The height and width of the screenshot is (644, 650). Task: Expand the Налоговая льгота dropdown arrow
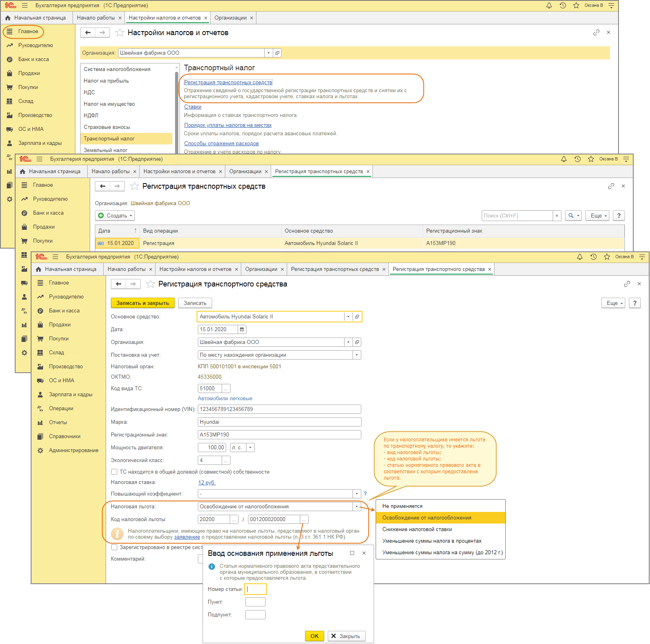click(357, 507)
